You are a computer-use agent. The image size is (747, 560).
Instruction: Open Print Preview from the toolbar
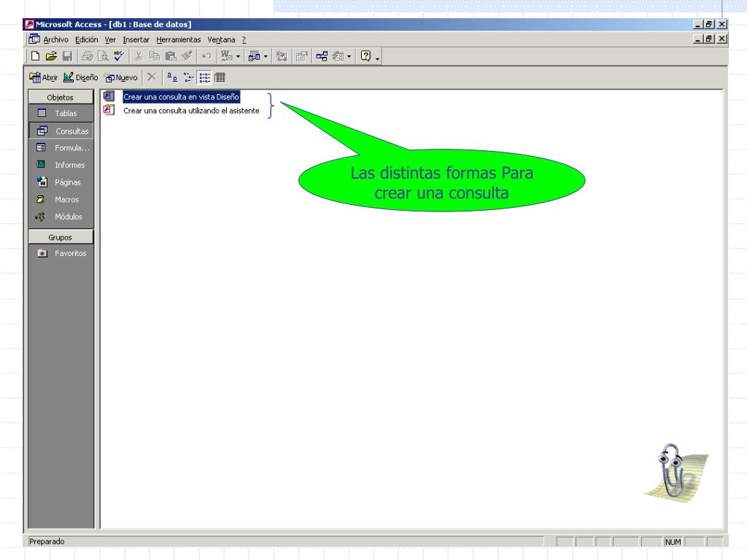[x=103, y=56]
